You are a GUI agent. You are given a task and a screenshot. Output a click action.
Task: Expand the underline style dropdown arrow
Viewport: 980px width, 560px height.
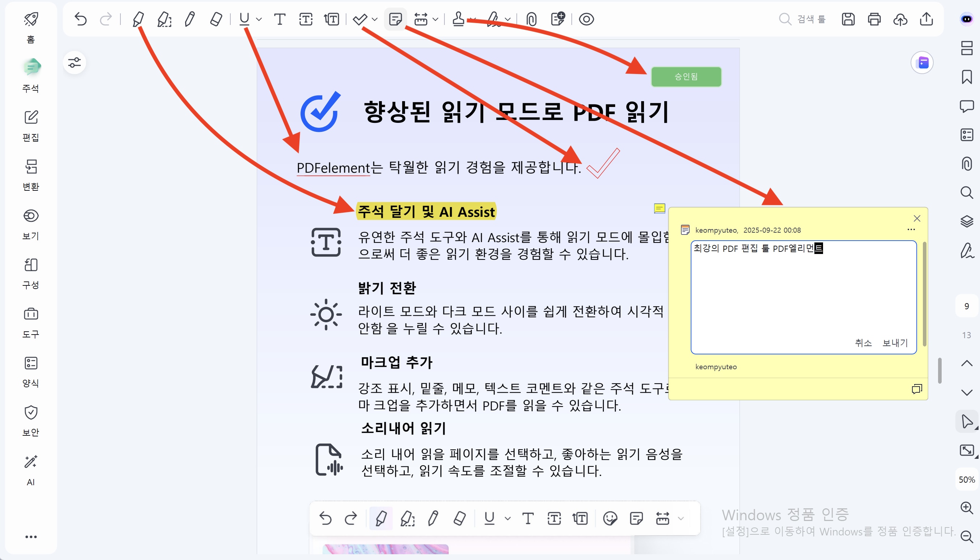click(259, 19)
